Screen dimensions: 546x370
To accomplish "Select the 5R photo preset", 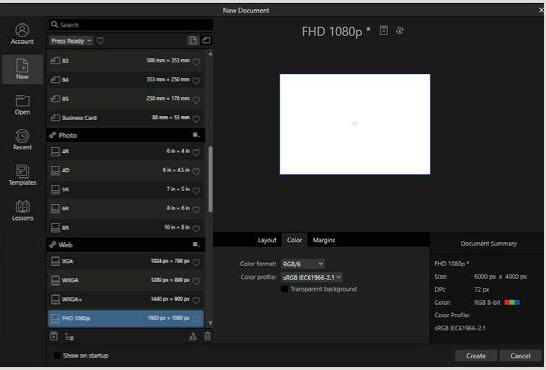I will click(126, 189).
